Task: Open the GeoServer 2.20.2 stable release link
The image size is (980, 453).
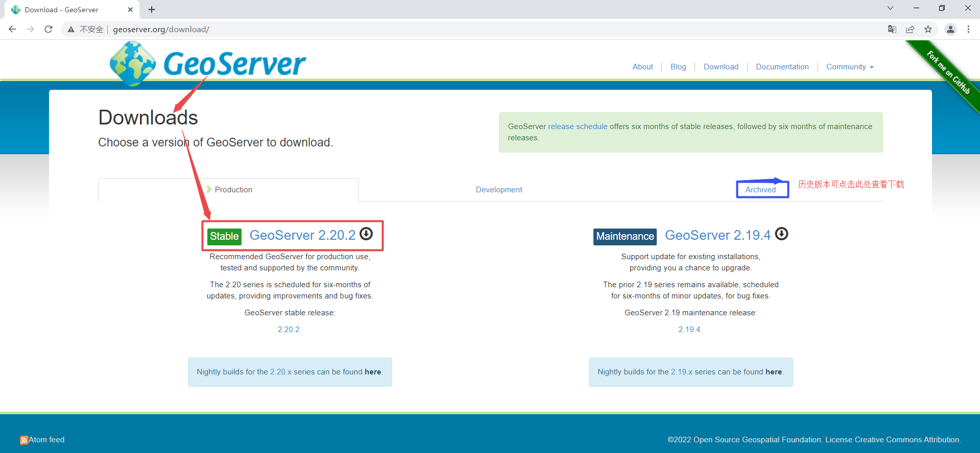Action: tap(302, 235)
